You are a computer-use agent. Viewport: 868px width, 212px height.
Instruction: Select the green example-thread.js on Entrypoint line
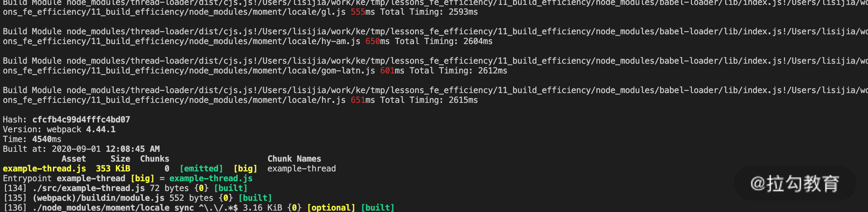211,178
